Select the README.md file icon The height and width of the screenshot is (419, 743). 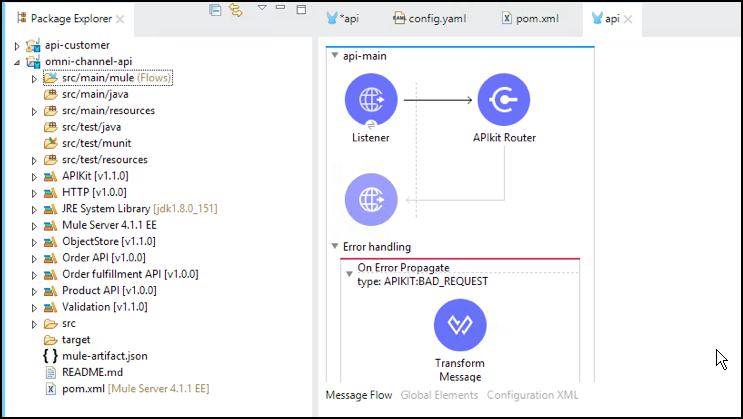tap(51, 373)
